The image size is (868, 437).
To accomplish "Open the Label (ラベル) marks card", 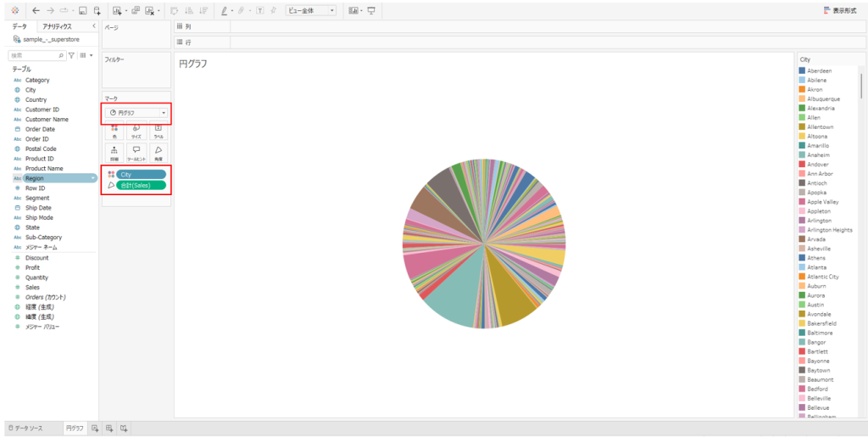I will pos(158,131).
